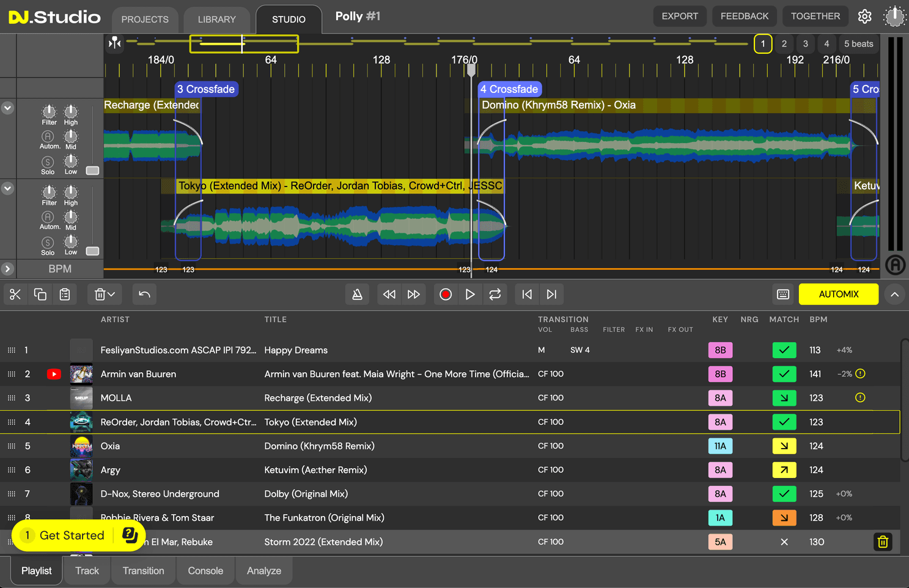Image resolution: width=909 pixels, height=588 pixels.
Task: Select zoom level 1
Action: click(x=763, y=44)
